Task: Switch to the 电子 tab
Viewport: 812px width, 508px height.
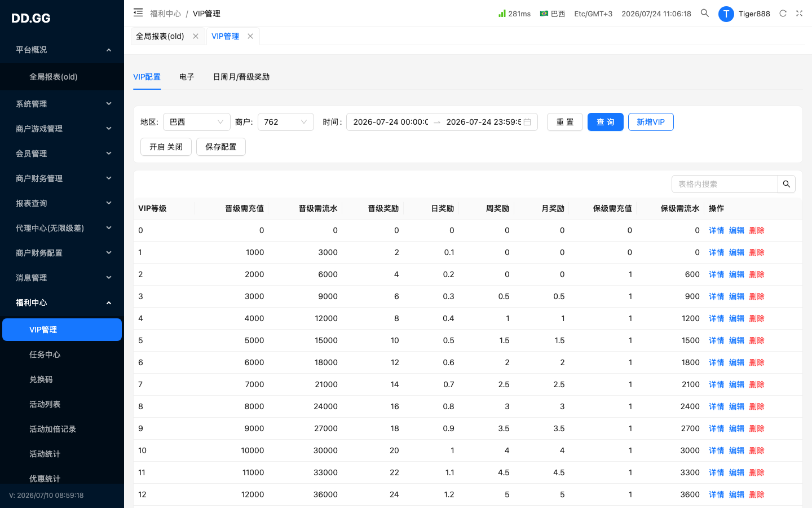Action: pos(187,77)
